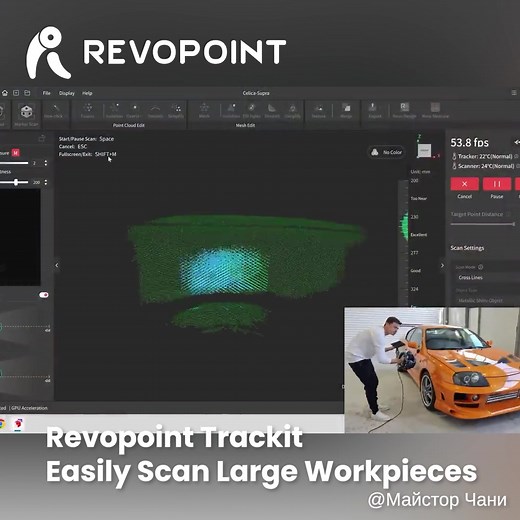Click the point cloud Smooth tool

coord(155,111)
